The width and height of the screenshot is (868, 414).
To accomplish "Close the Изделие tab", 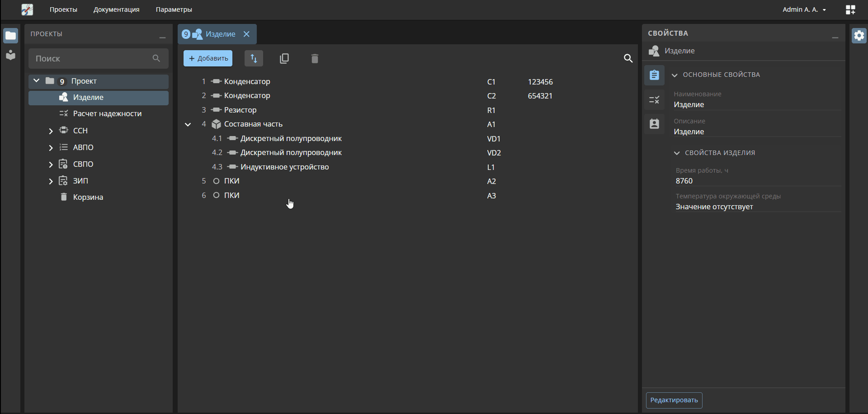I will (246, 34).
